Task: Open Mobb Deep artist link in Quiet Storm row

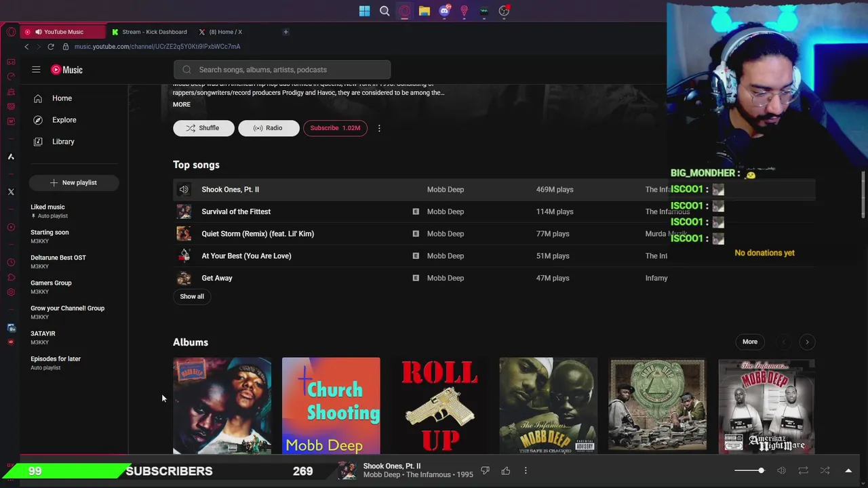Action: 446,234
